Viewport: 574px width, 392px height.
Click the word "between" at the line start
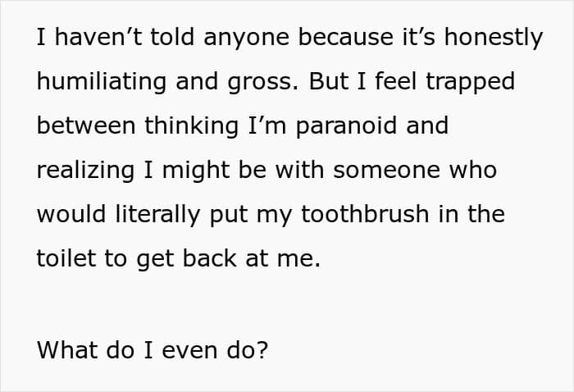tap(86, 125)
